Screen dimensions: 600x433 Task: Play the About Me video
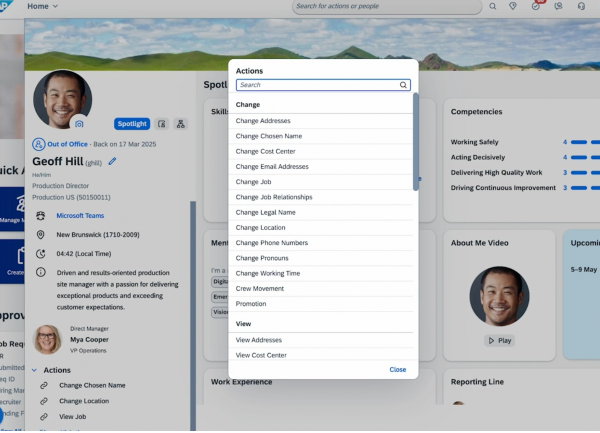(x=499, y=340)
